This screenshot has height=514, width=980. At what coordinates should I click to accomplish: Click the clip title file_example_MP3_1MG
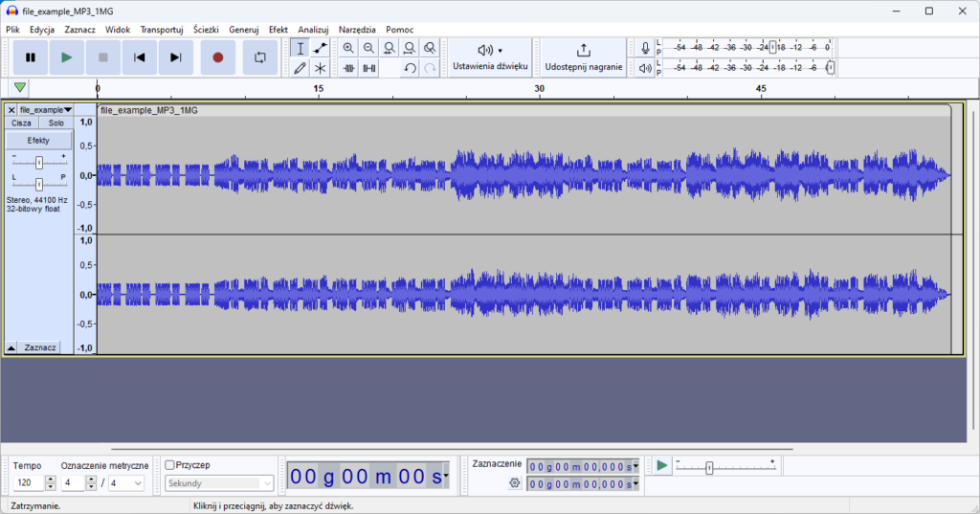(148, 111)
